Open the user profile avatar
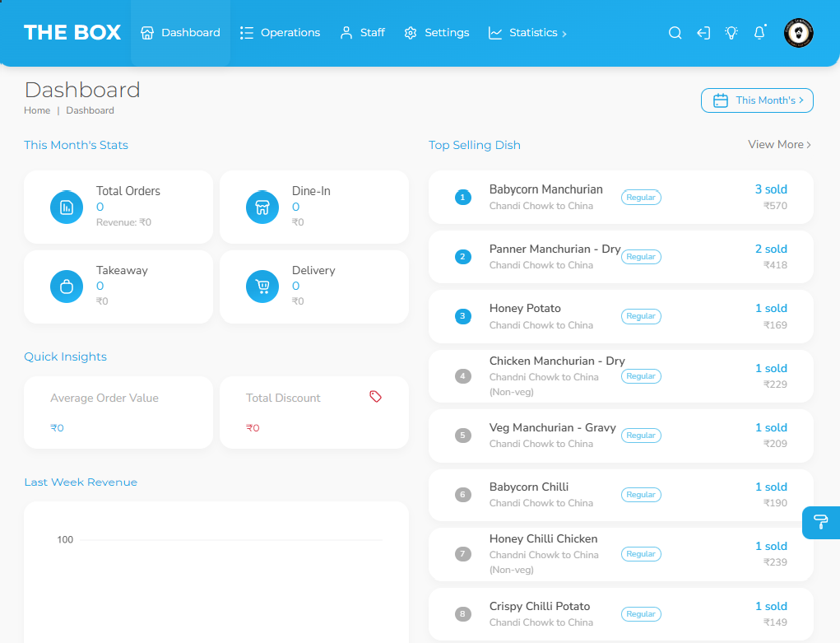The width and height of the screenshot is (840, 643). tap(798, 33)
